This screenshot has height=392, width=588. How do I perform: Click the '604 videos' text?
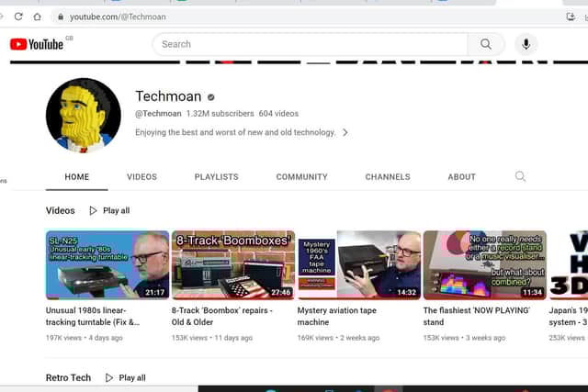(x=278, y=114)
